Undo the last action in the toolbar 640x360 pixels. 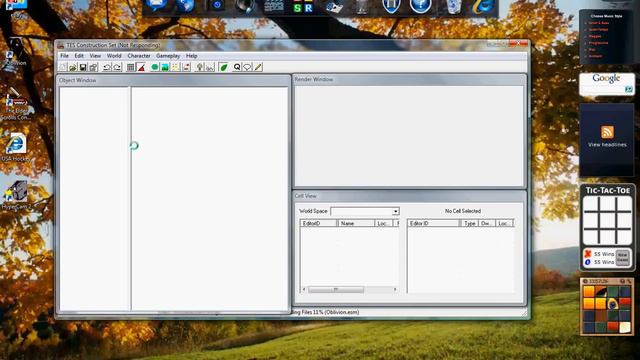click(x=107, y=67)
